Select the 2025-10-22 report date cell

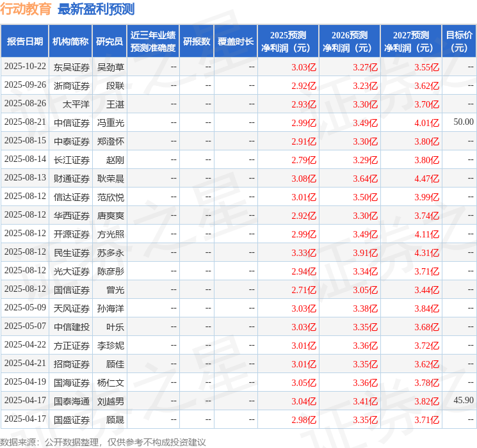25,67
